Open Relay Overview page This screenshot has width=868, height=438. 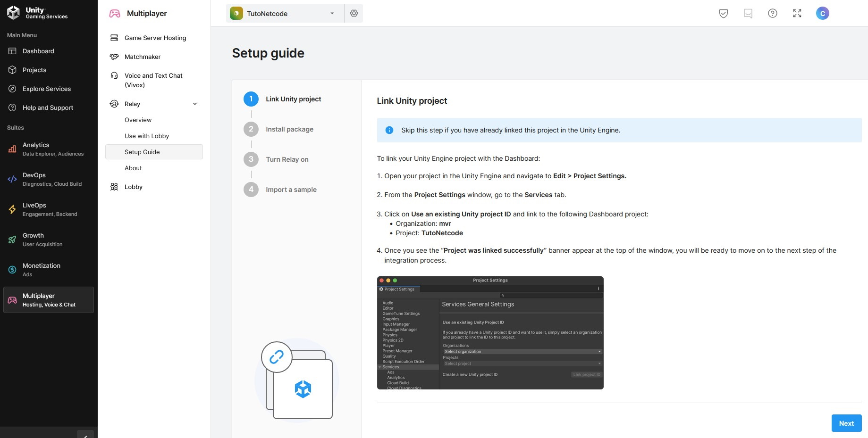tap(138, 120)
